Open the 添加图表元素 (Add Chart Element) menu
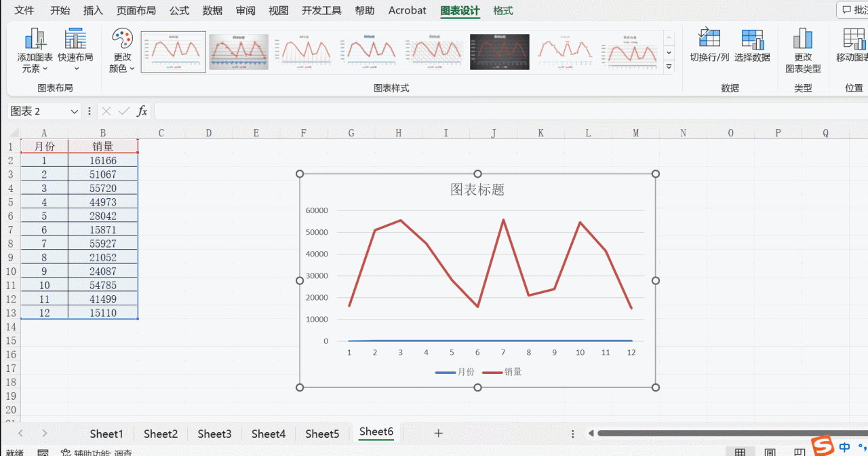The image size is (868, 456). coord(35,51)
